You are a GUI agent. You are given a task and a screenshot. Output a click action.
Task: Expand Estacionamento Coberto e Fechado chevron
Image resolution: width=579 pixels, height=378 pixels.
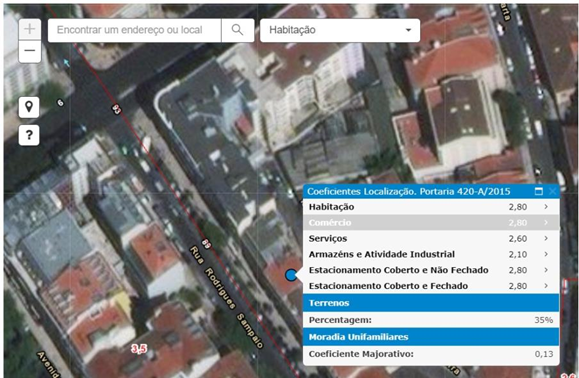pos(546,286)
